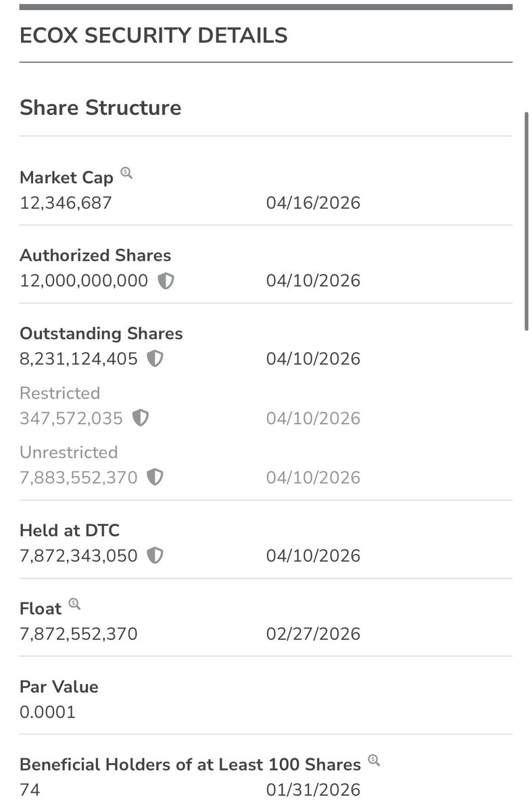
Task: Click the vertical scrollbar on the right edge
Action: [x=527, y=222]
